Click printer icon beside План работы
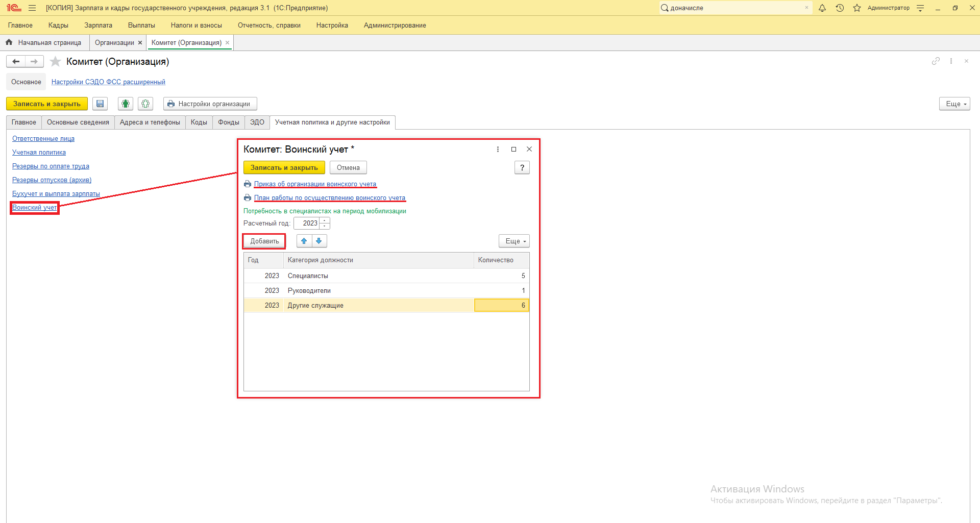This screenshot has height=523, width=980. pyautogui.click(x=248, y=198)
